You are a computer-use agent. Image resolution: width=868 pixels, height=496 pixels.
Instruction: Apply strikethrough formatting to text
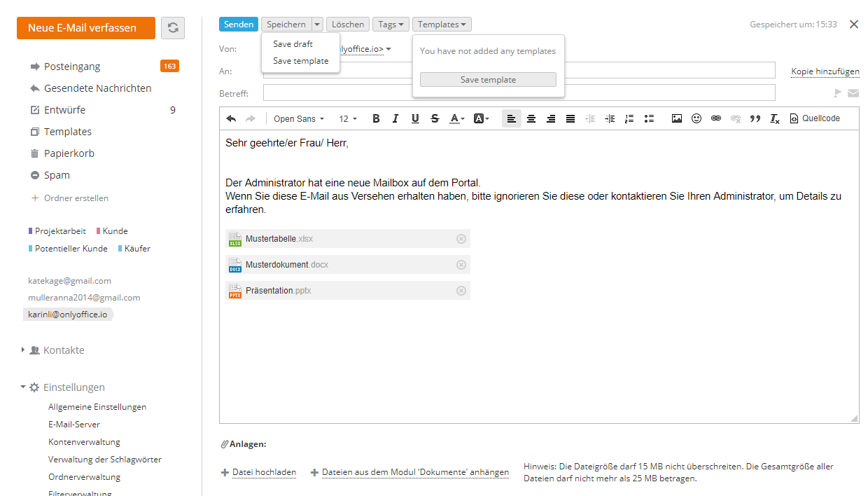click(435, 119)
